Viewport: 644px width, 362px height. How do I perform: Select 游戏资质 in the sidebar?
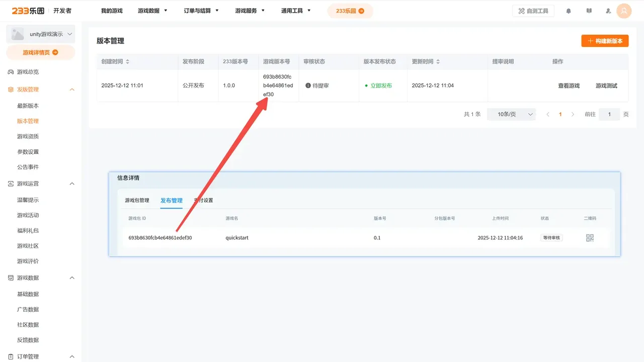point(28,136)
